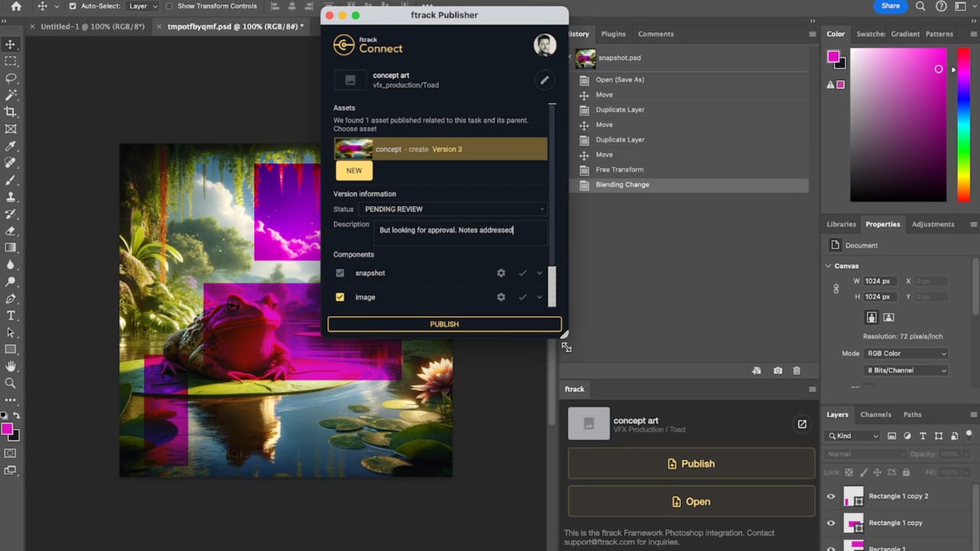
Task: Switch to the Adjustments tab
Action: [933, 224]
